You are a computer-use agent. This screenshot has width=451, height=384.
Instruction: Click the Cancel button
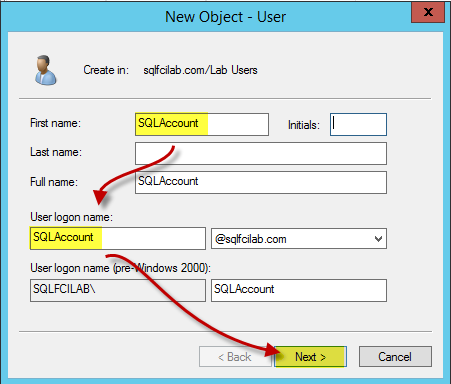395,357
